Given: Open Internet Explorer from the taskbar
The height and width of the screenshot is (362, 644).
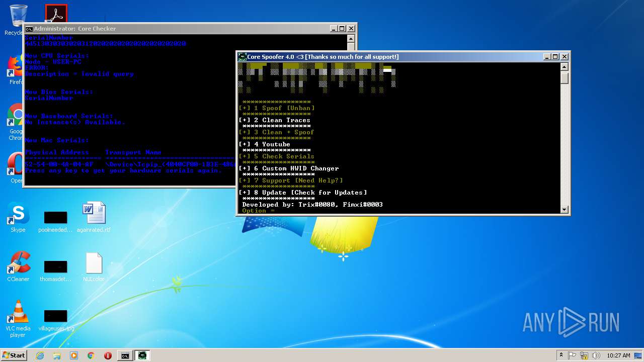Looking at the screenshot, I should tap(40, 355).
